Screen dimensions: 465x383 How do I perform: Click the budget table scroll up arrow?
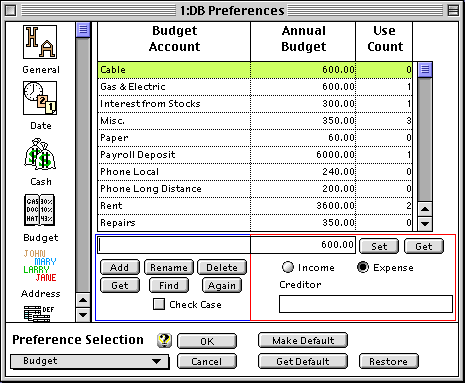(x=425, y=209)
